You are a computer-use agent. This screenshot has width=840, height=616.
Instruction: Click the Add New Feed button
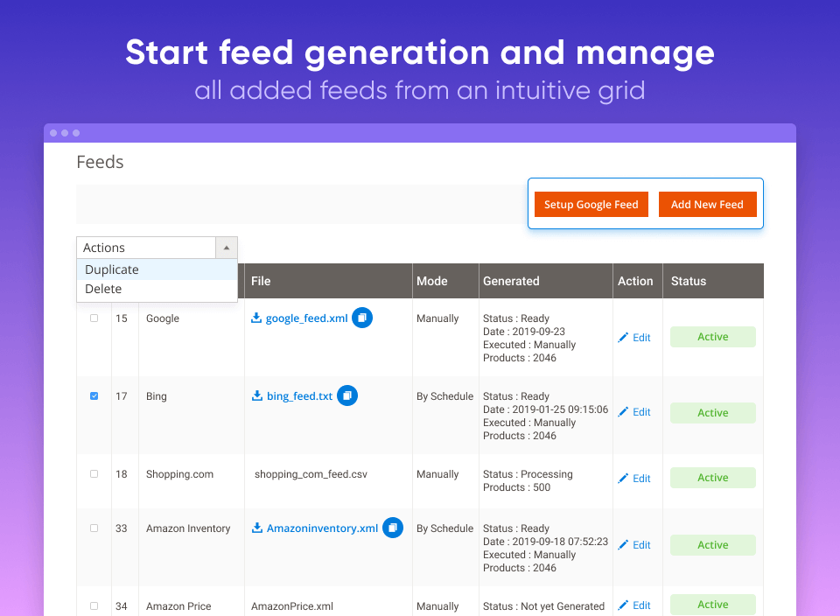click(707, 204)
